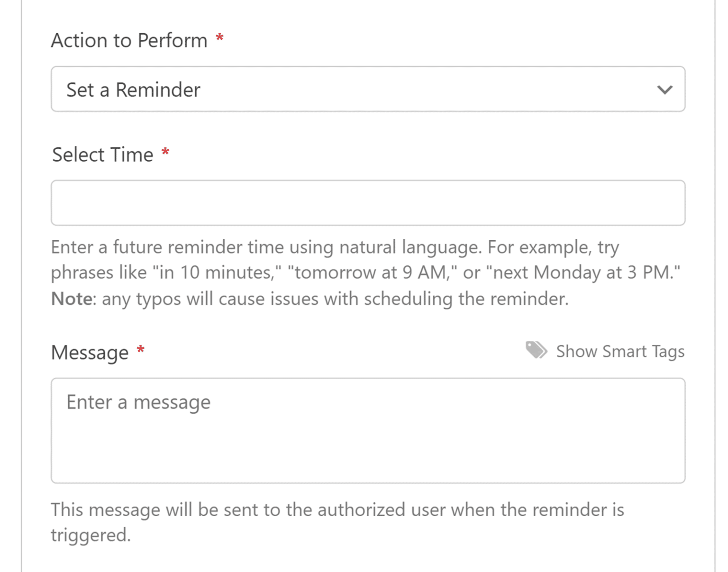This screenshot has width=728, height=572.
Task: Click the message delivery description text
Action: click(x=337, y=521)
